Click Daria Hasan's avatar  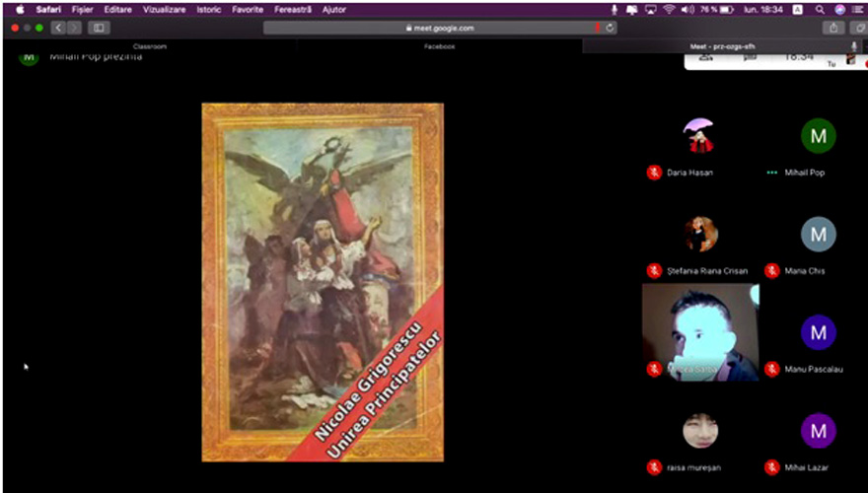click(x=699, y=135)
